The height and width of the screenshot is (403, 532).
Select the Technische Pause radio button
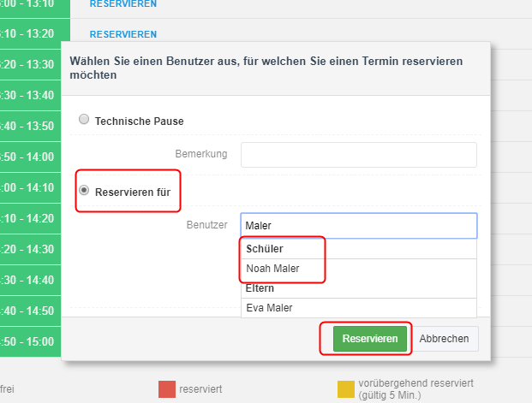pos(84,119)
